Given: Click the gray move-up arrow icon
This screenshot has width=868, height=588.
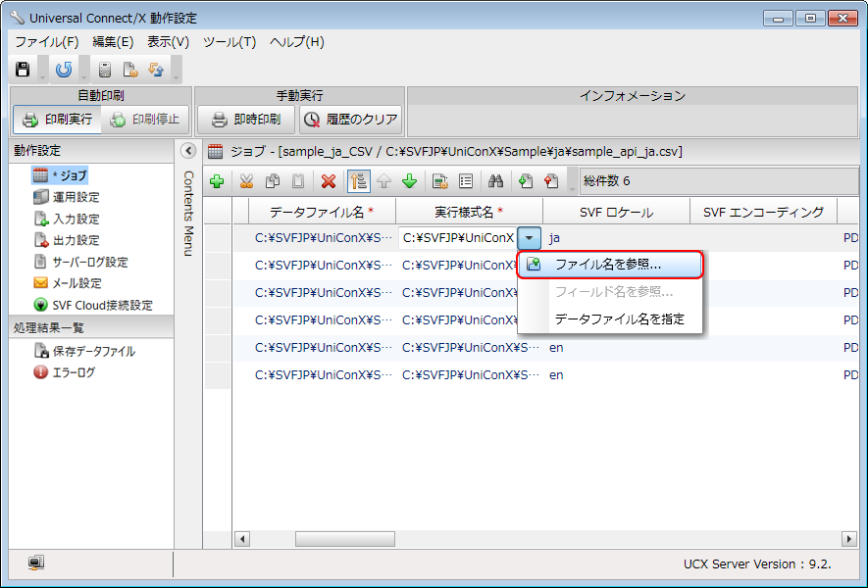Looking at the screenshot, I should tap(383, 181).
